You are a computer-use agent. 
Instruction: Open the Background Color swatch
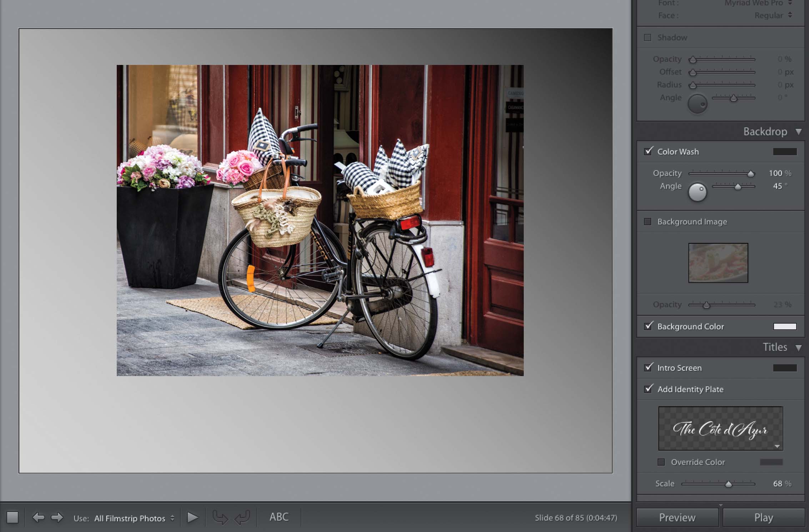[785, 326]
